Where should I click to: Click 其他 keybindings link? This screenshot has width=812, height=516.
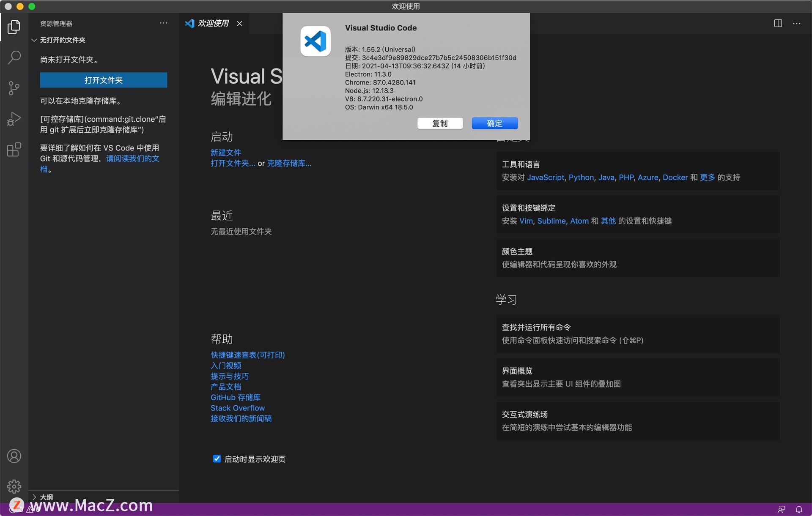coord(608,221)
